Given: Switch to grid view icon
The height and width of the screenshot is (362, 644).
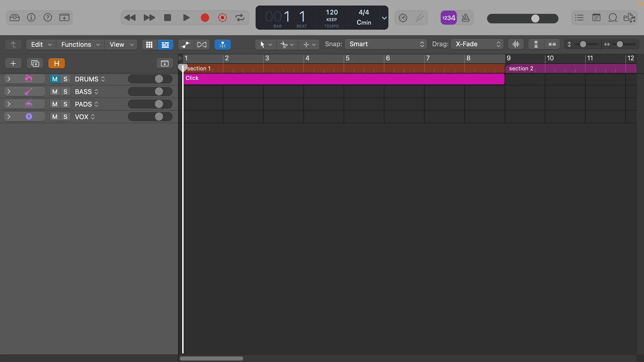Looking at the screenshot, I should coord(149,45).
